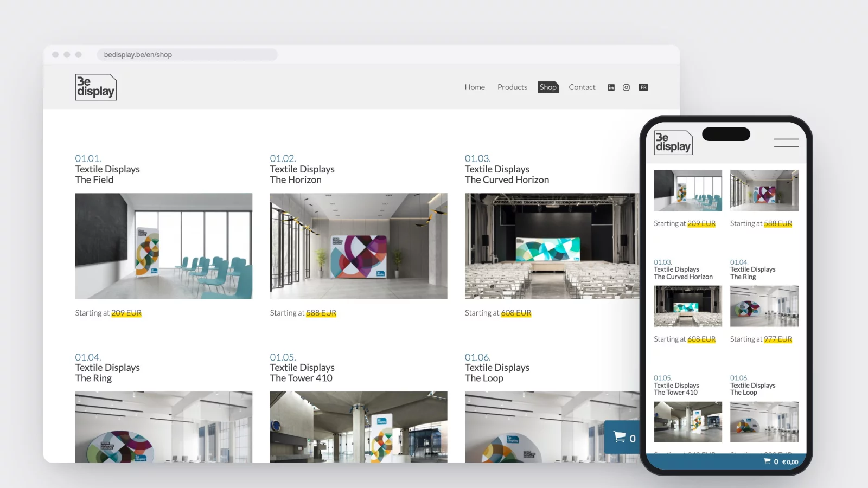Tap The Tower 410 thumbnail on phone
The width and height of the screenshot is (868, 488).
pos(688,422)
